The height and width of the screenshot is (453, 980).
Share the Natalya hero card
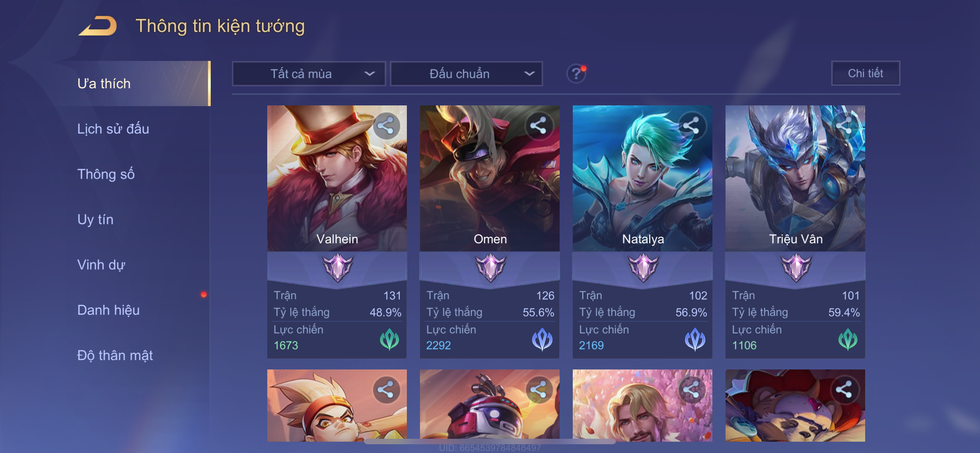click(692, 125)
